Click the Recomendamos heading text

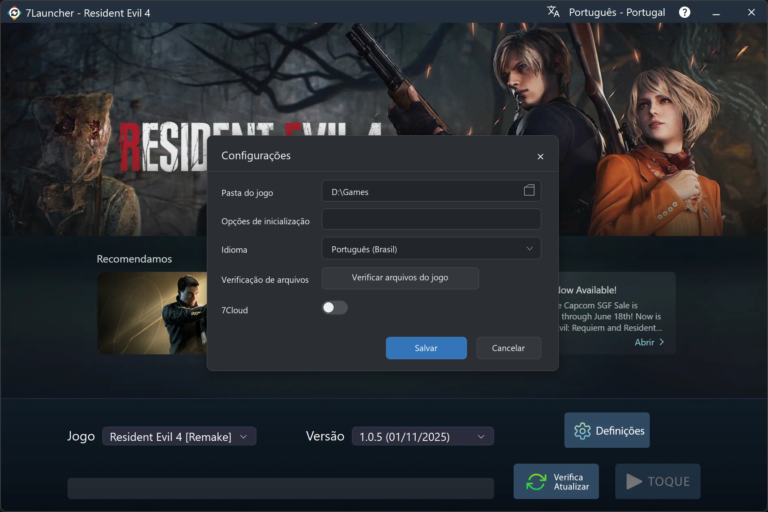[134, 259]
